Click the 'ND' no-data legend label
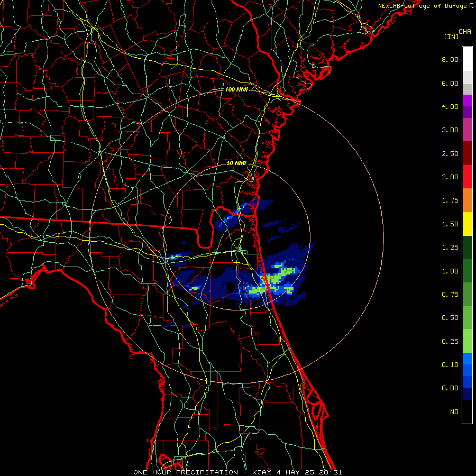The width and height of the screenshot is (476, 476). click(454, 412)
